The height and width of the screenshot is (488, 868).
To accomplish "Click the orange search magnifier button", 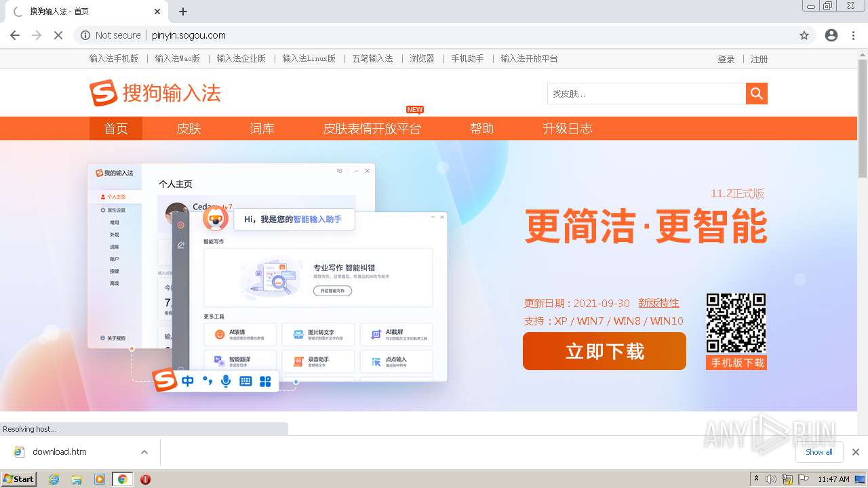I will [757, 94].
